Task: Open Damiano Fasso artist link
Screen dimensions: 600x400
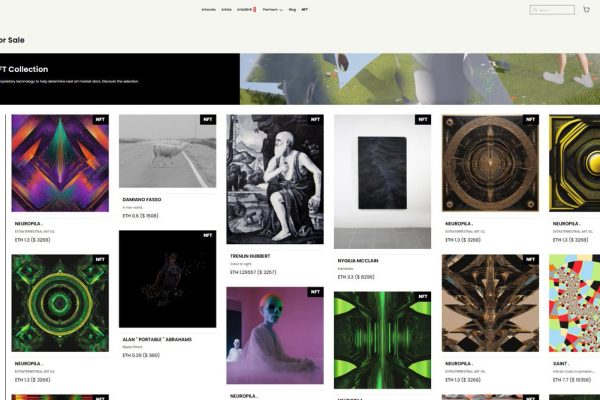Action: tap(142, 199)
